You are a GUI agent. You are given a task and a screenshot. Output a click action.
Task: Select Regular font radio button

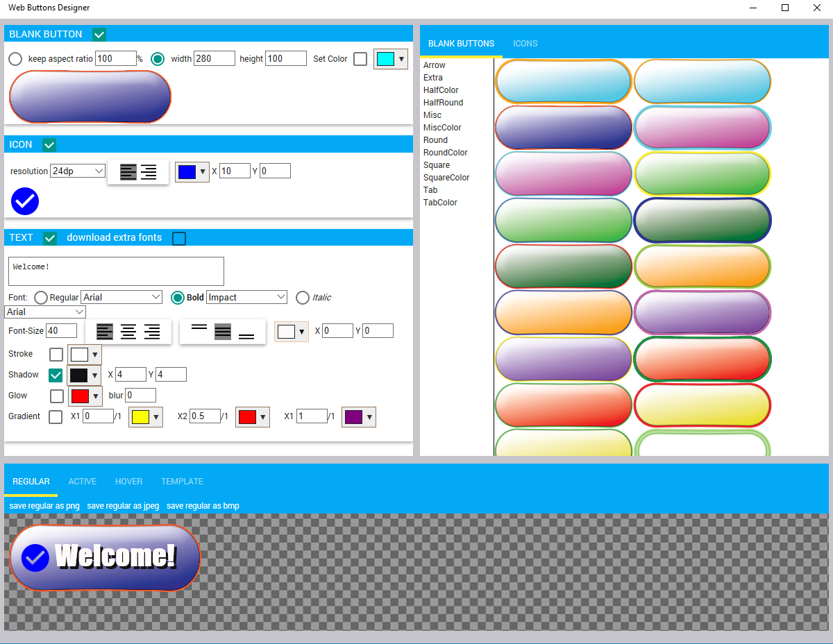[41, 298]
